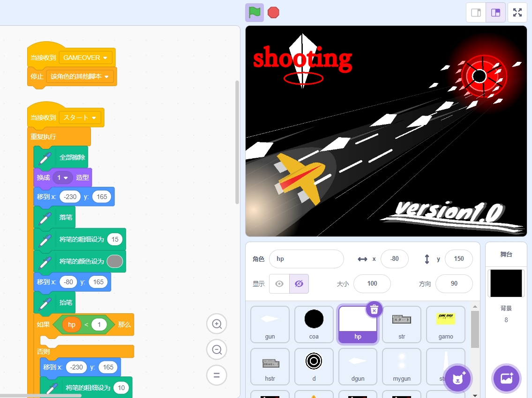Select the gamo sprite

coord(446,324)
